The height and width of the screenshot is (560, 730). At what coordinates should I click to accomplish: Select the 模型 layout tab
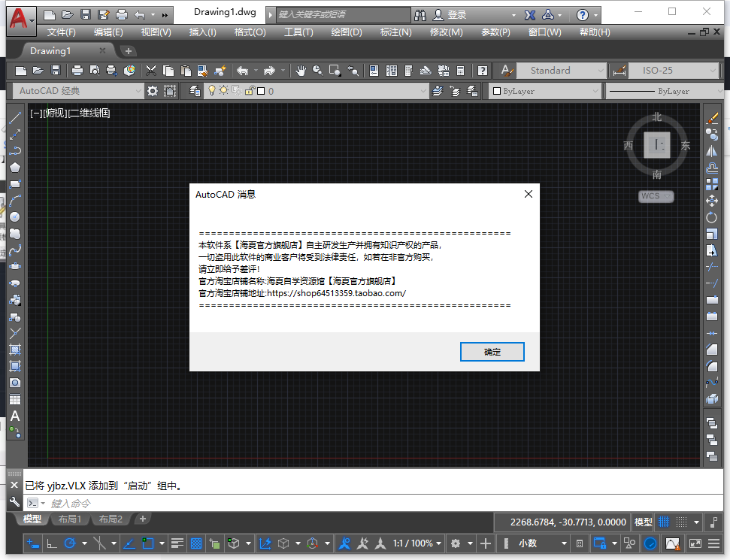[32, 519]
